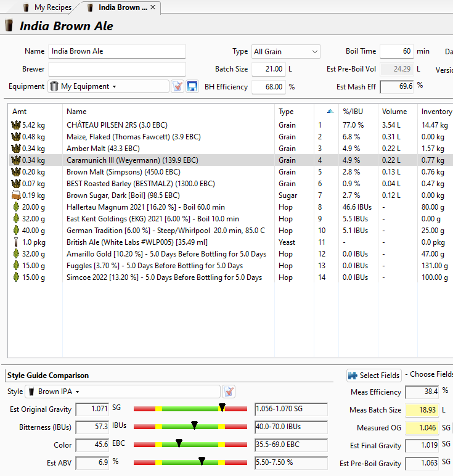
Task: Click the edit icon beside Style field
Action: pos(229,392)
